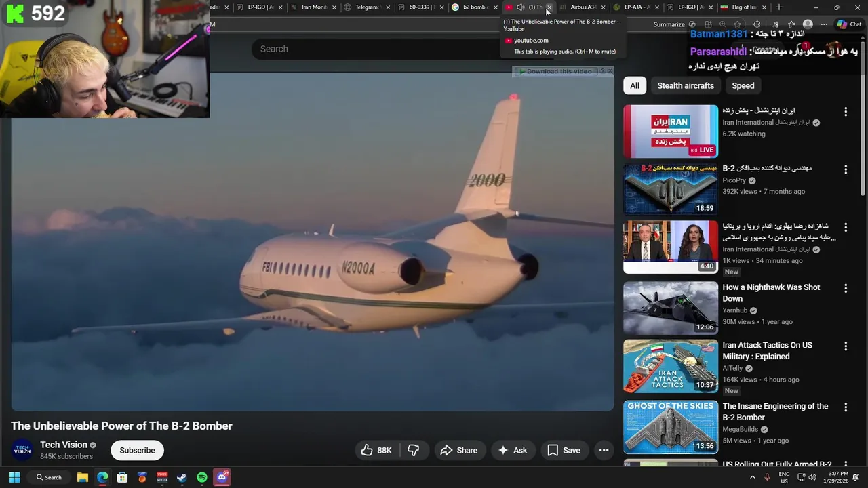
Task: Mute the YouTube tab via speaker icon
Action: (x=520, y=7)
